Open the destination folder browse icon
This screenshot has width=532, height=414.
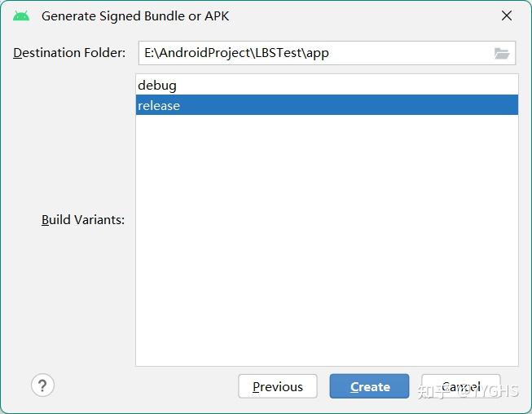pos(502,53)
